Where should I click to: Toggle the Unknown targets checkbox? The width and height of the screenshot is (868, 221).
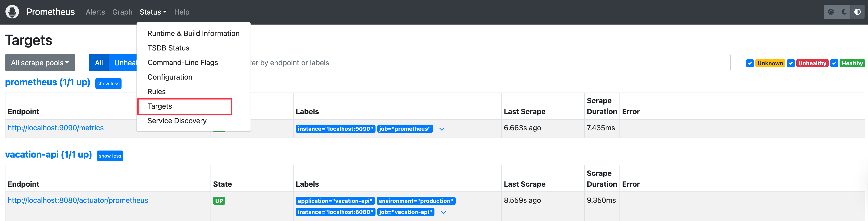[750, 63]
